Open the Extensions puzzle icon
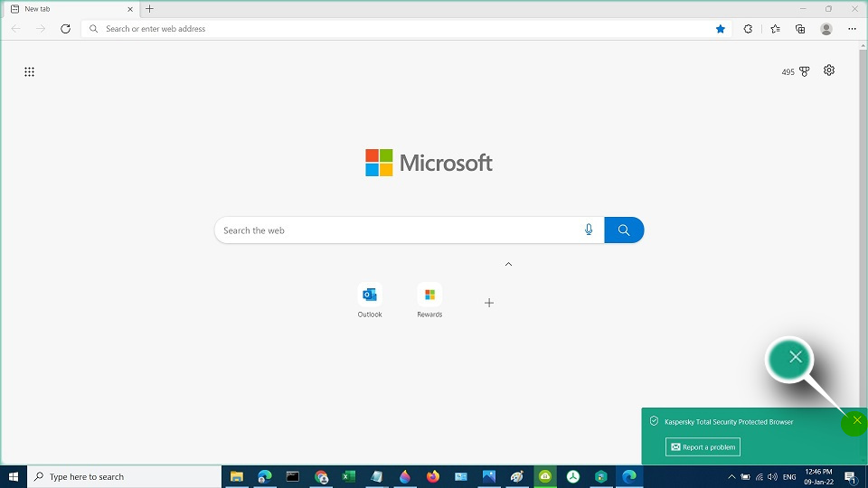This screenshot has height=488, width=868. [x=748, y=29]
